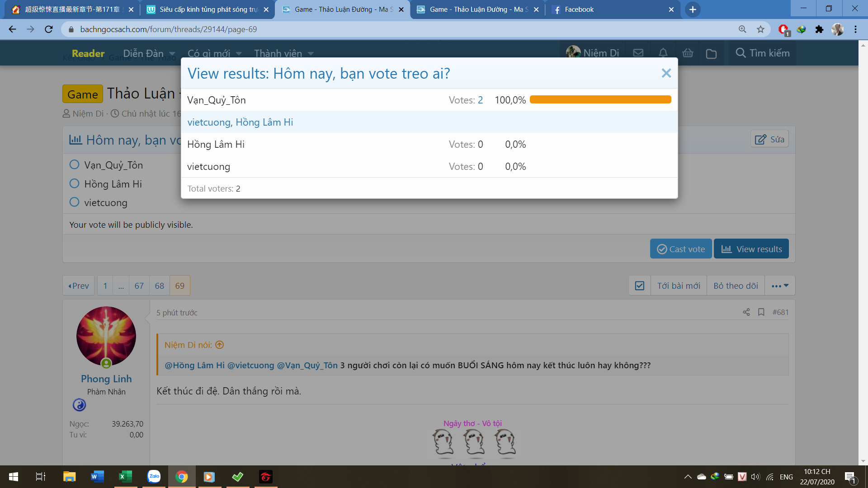
Task: Open voter vietcuong's profile link
Action: tap(208, 122)
